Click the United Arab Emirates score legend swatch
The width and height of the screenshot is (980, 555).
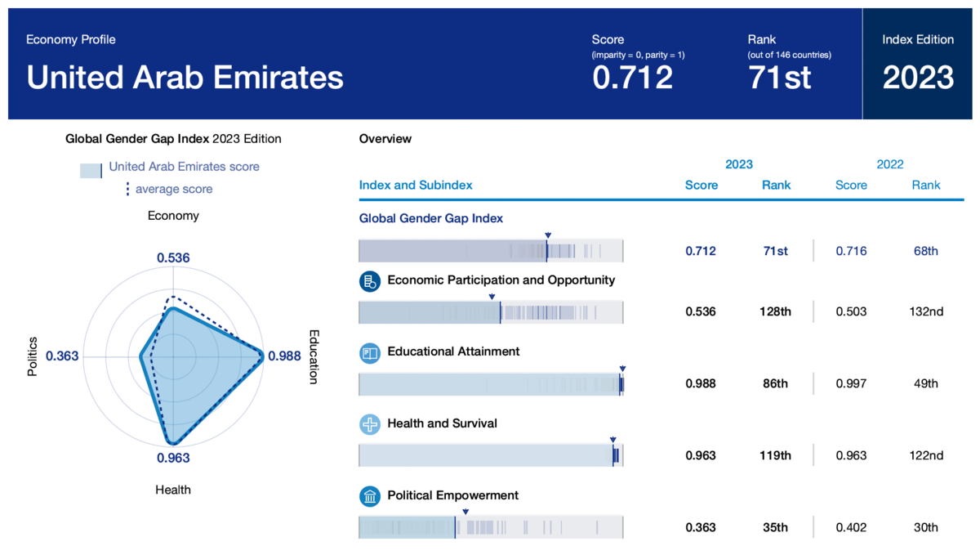[91, 169]
